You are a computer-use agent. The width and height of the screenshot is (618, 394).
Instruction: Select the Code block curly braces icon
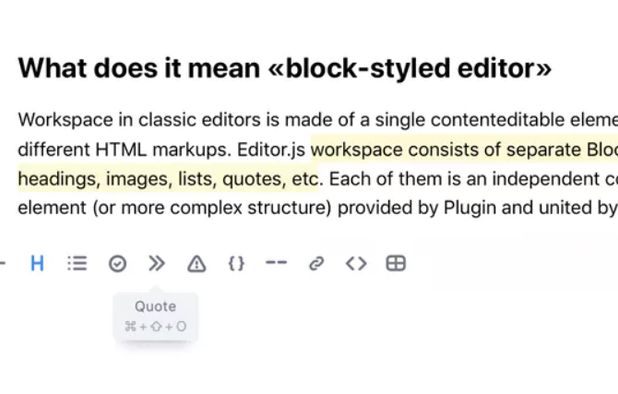pyautogui.click(x=236, y=263)
